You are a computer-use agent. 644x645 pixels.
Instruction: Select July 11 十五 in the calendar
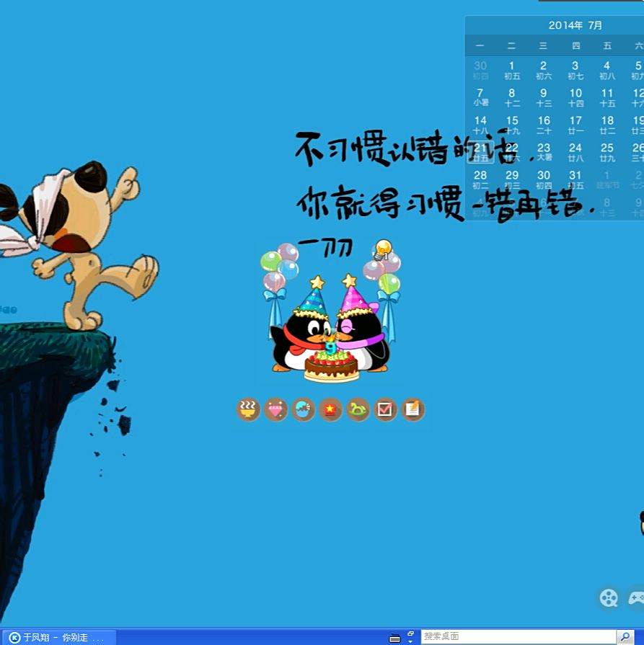[607, 97]
